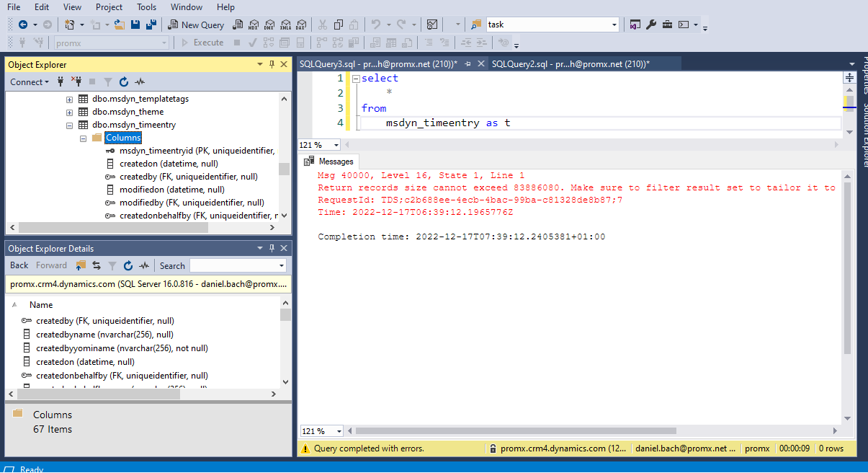Open the Project menu
The image size is (868, 473).
pyautogui.click(x=109, y=7)
